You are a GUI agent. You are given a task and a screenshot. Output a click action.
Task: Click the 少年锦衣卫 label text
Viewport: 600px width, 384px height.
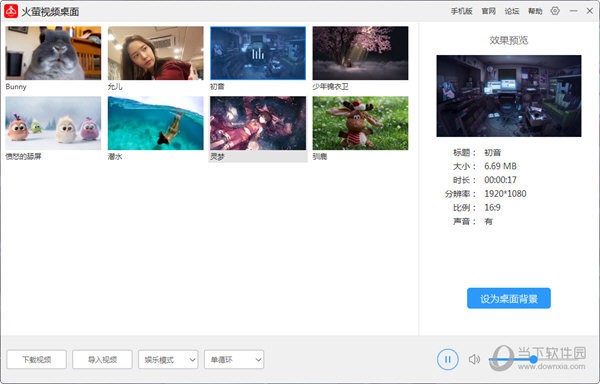pos(330,86)
